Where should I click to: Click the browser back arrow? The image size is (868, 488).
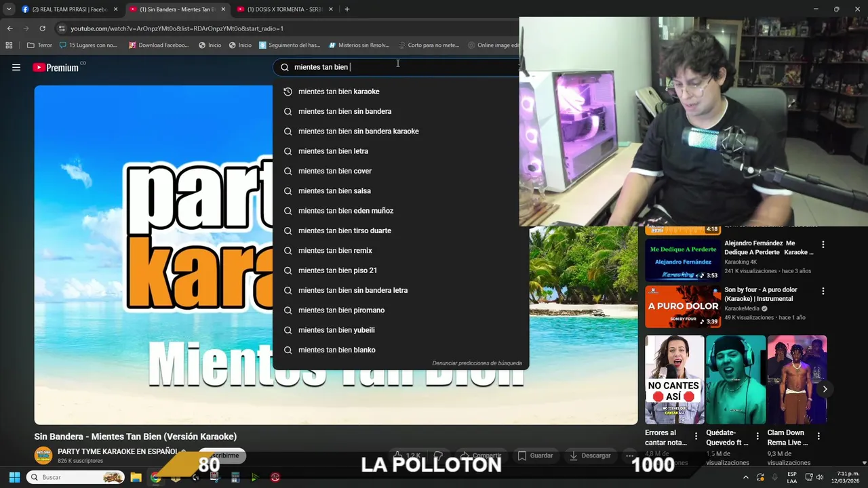9,28
